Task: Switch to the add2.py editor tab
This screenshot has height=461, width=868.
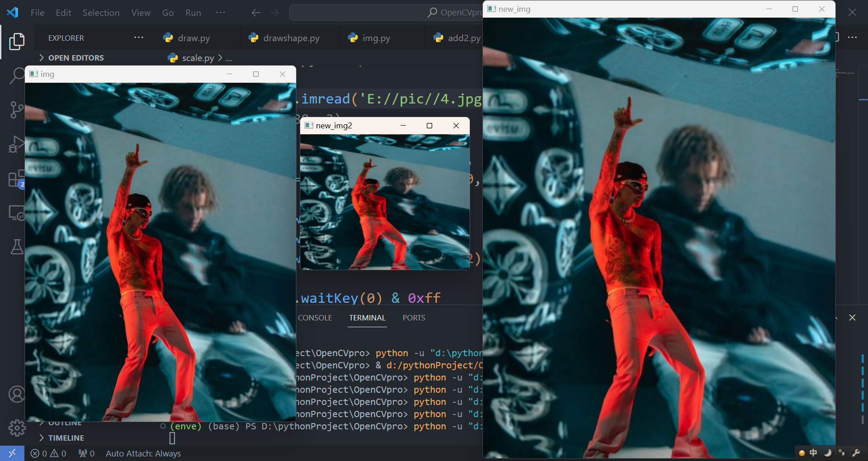Action: coord(457,38)
